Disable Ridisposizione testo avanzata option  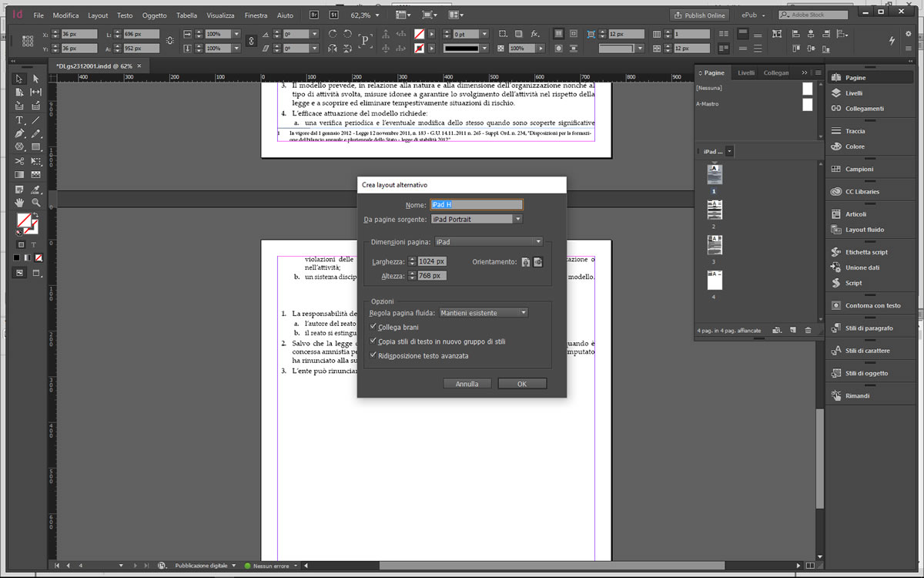373,355
